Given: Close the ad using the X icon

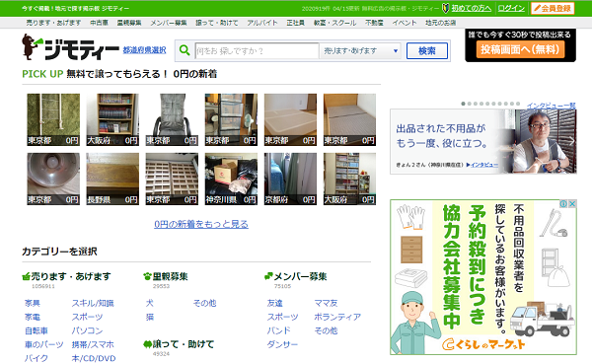Looking at the screenshot, I should 572,204.
